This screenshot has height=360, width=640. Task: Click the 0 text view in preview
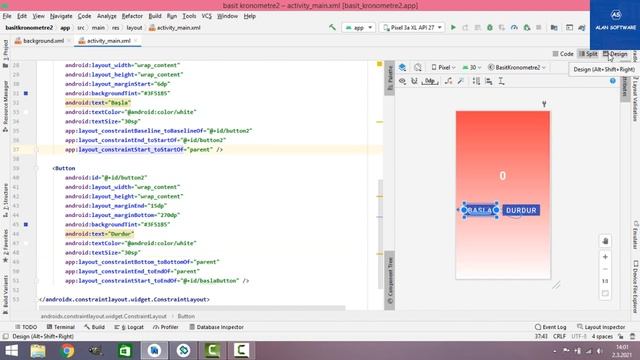pos(502,176)
